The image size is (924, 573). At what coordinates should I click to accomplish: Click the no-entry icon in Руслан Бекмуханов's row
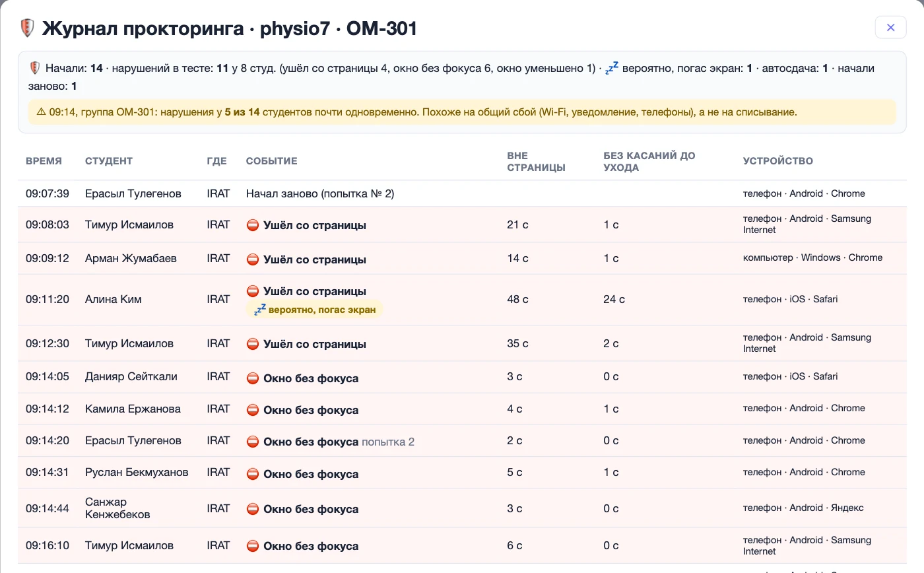click(x=253, y=474)
